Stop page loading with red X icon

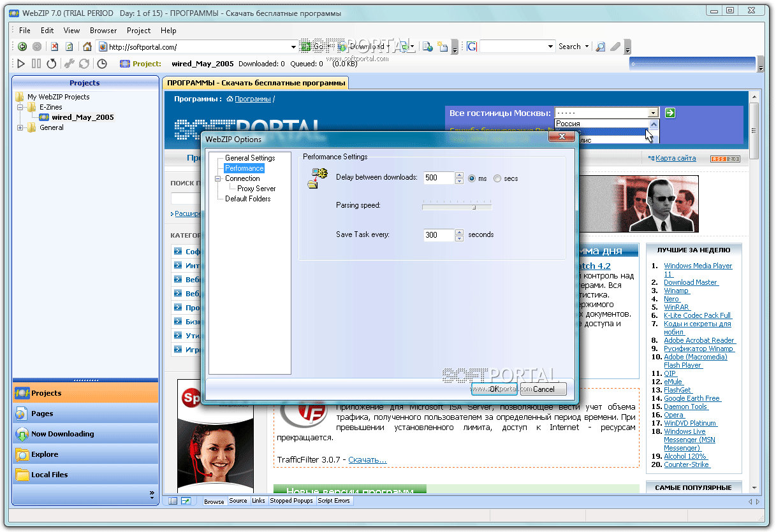[x=55, y=47]
